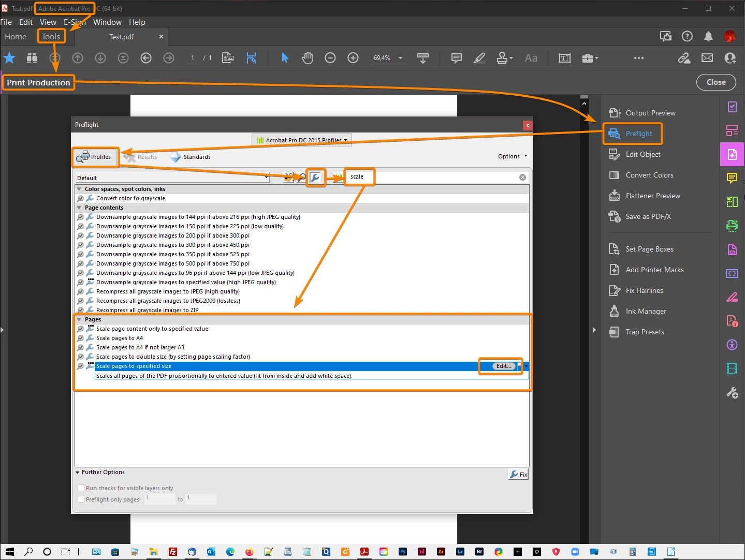Screen dimensions: 745x560
Task: Open the File menu
Action: pyautogui.click(x=6, y=22)
